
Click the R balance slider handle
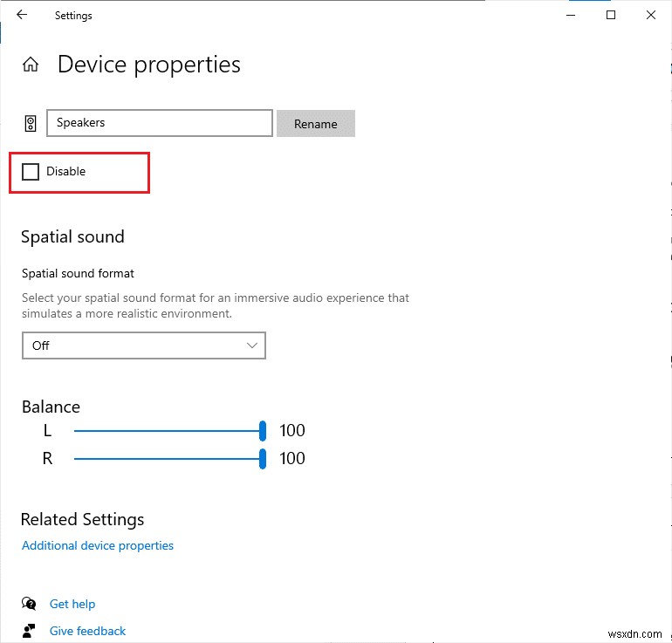262,459
